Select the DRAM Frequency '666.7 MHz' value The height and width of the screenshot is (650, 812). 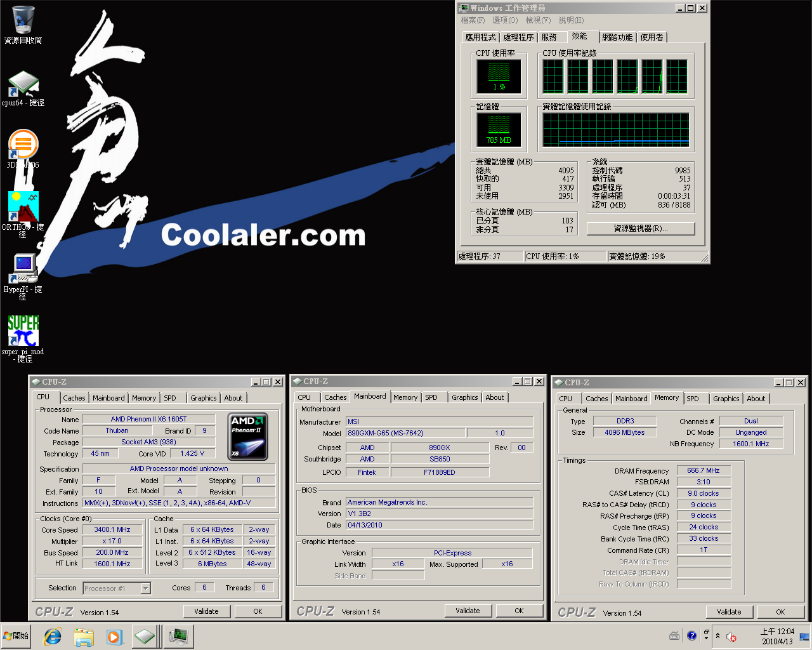[x=704, y=470]
